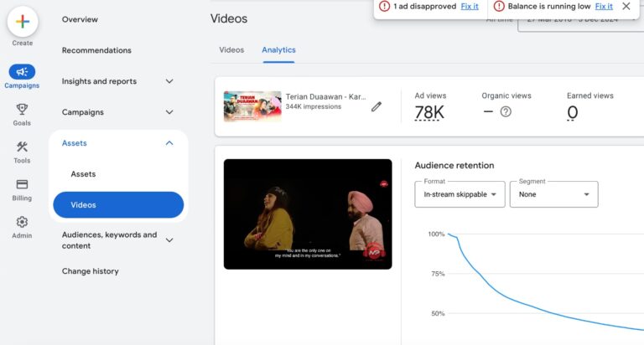The height and width of the screenshot is (345, 644).
Task: Select the Analytics tab
Action: tap(278, 50)
